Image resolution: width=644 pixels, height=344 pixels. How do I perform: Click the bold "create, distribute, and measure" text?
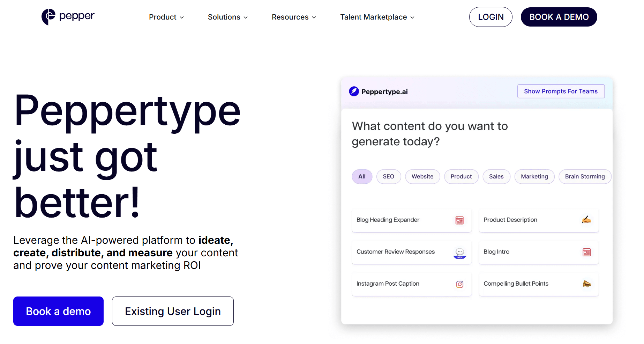(93, 253)
